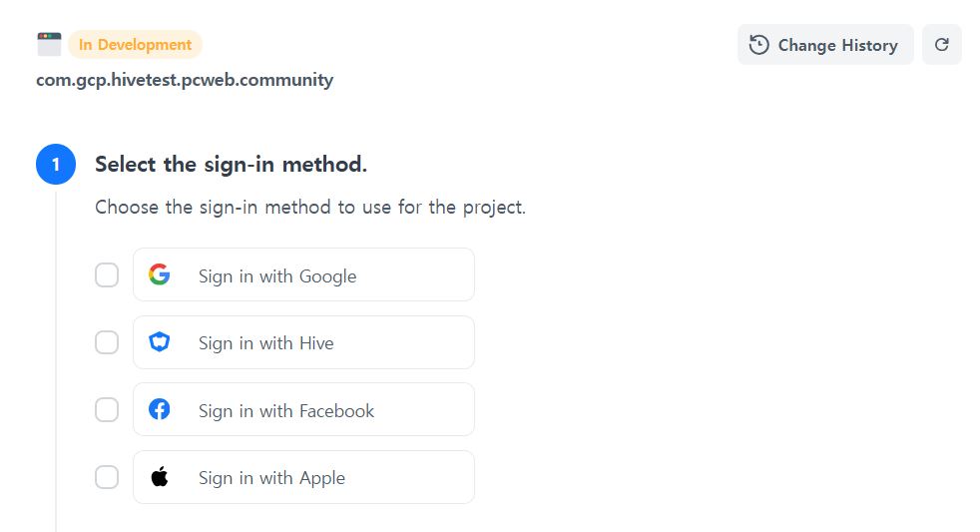980x532 pixels.
Task: Enable the Sign in with Google checkbox
Action: [x=107, y=274]
